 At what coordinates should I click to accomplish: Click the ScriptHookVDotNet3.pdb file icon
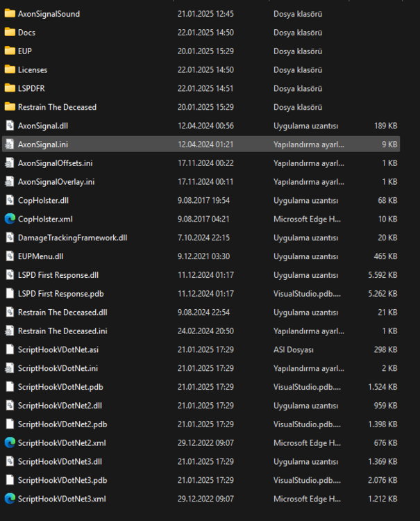(10, 480)
